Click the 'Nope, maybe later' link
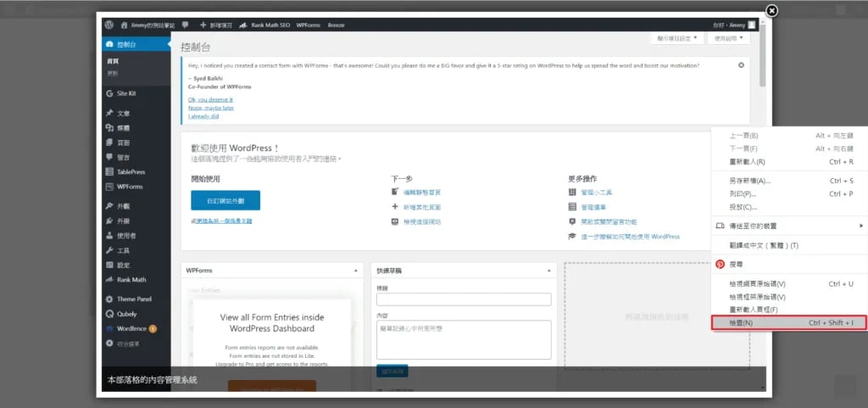868x408 pixels. [x=211, y=108]
